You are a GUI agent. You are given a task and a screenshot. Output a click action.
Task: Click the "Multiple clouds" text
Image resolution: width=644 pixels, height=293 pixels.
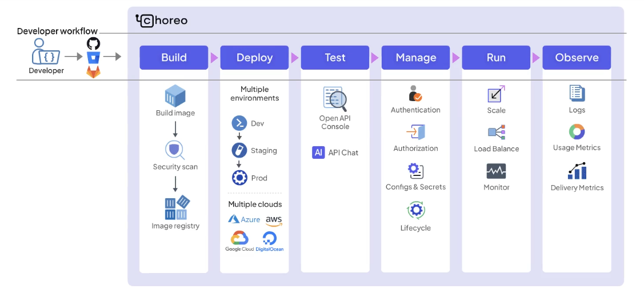255,204
